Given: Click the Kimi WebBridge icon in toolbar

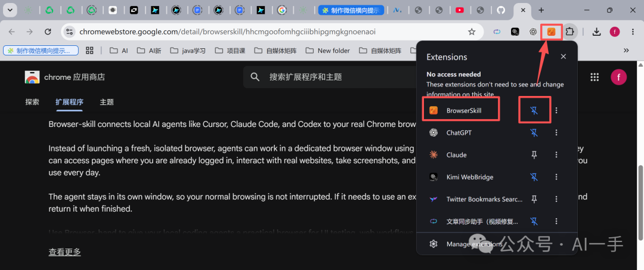Looking at the screenshot, I should tap(515, 32).
